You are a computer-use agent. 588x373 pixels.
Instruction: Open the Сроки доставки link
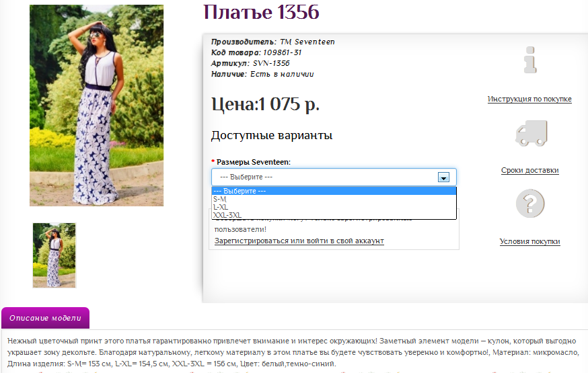[530, 170]
